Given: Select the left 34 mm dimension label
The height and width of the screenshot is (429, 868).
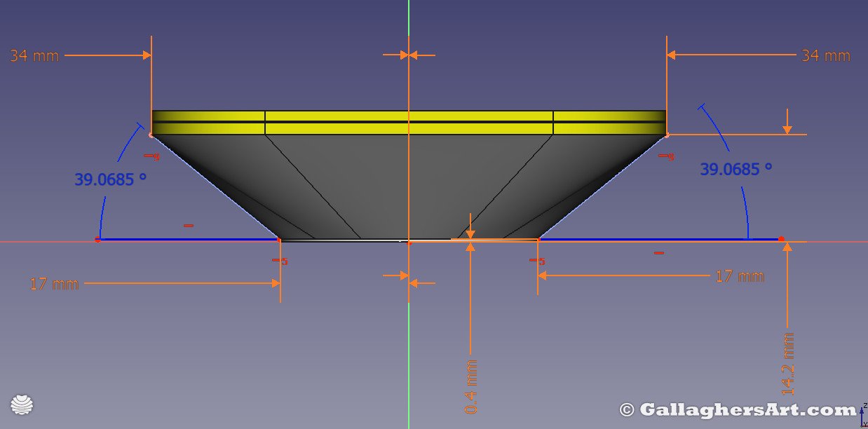Looking at the screenshot, I should point(34,55).
